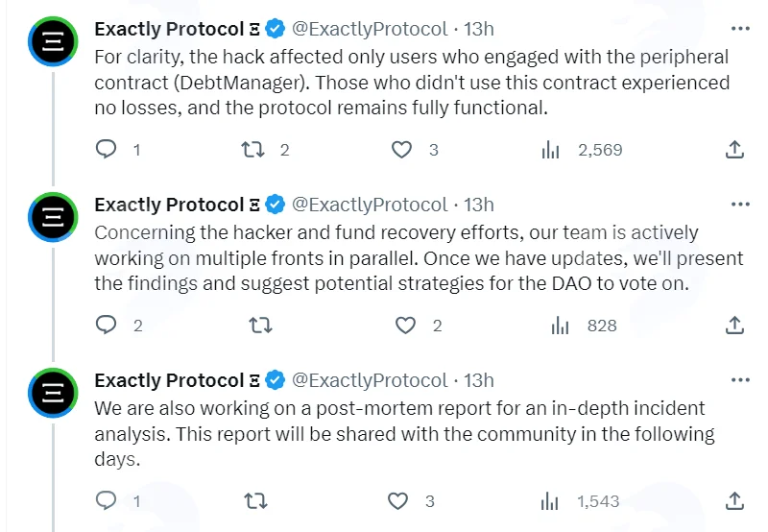Screen dimensions: 768x532
Task: Share the post-mortem report tweet
Action: pyautogui.click(x=734, y=500)
